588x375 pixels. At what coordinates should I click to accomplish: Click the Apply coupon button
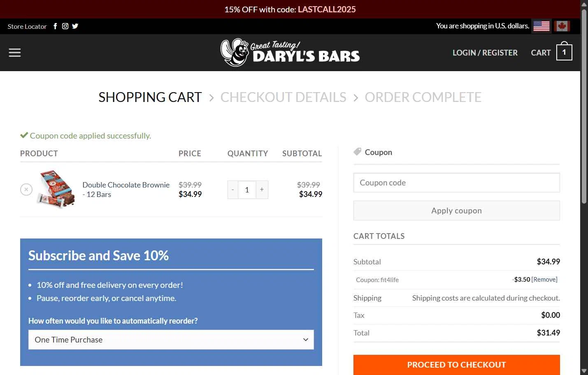tap(456, 211)
